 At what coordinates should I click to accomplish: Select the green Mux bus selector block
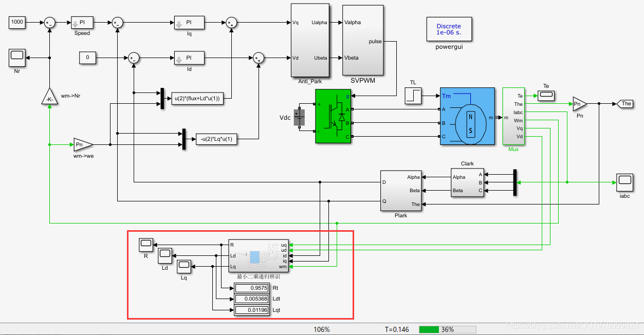[x=513, y=116]
